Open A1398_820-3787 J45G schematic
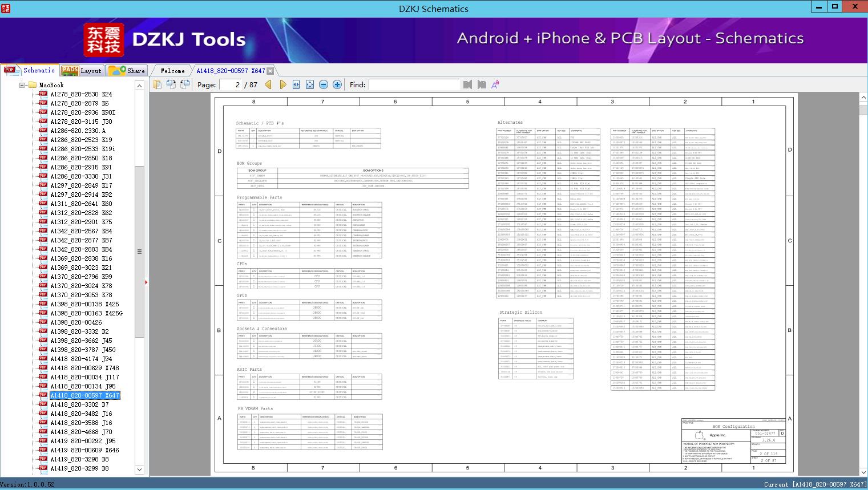Viewport: 868px width, 490px height. [83, 350]
